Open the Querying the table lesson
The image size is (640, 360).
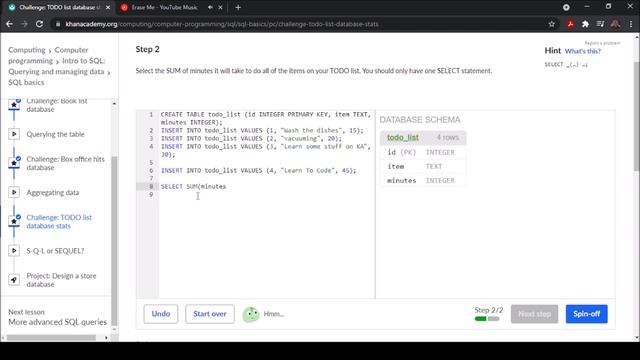[56, 134]
